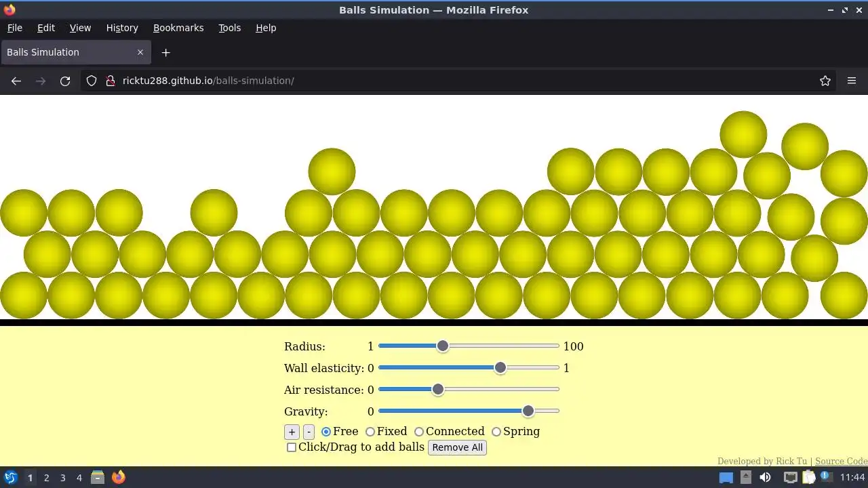Select the Fixed radio option

click(x=370, y=432)
